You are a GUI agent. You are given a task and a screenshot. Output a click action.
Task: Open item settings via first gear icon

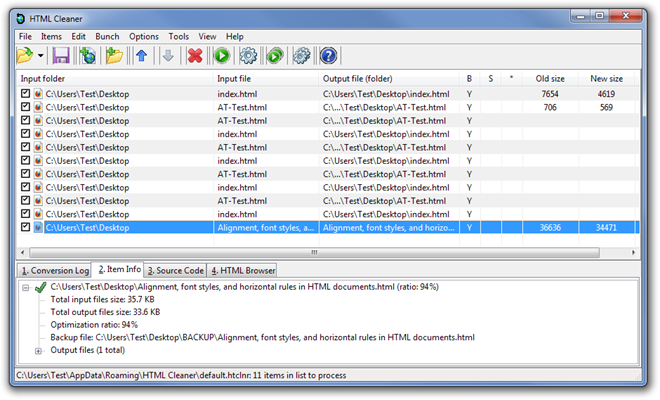click(248, 56)
